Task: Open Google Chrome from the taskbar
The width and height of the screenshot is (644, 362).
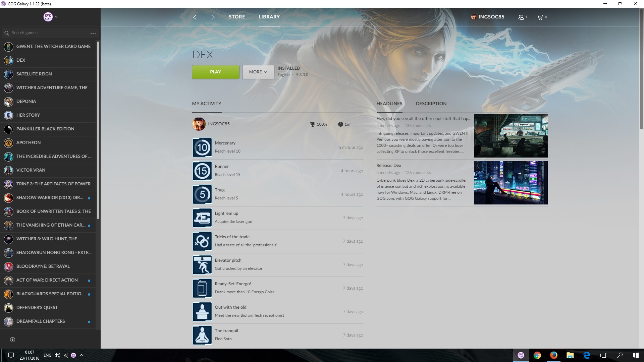Action: pos(537,355)
